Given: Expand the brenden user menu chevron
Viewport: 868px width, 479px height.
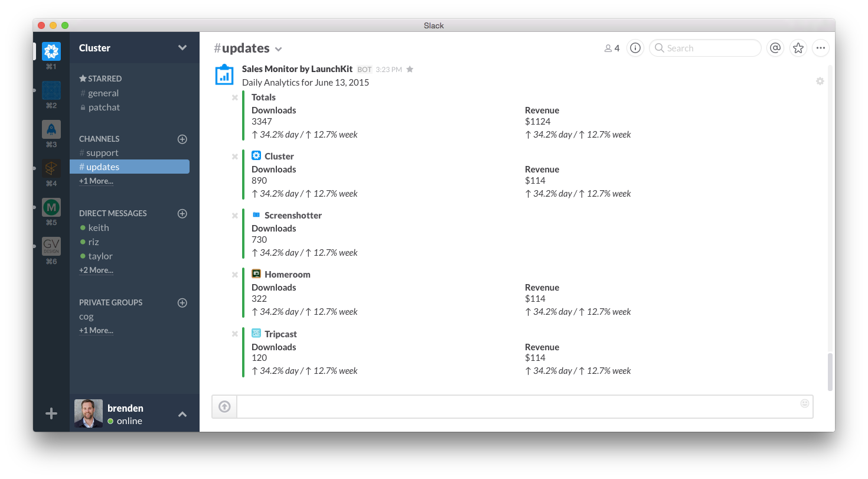Looking at the screenshot, I should (182, 415).
